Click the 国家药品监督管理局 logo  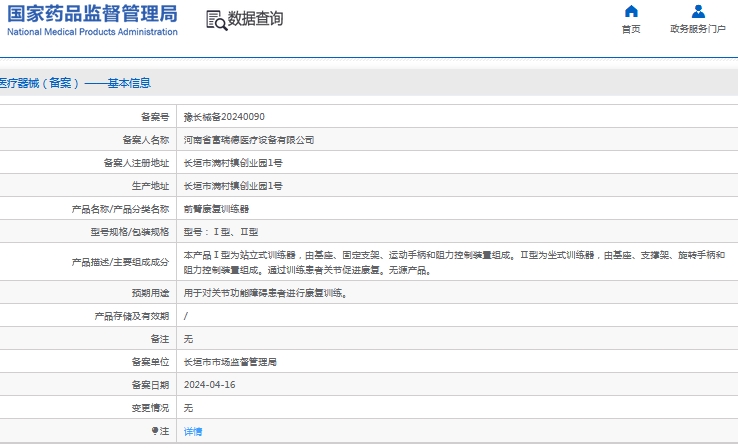pyautogui.click(x=92, y=14)
